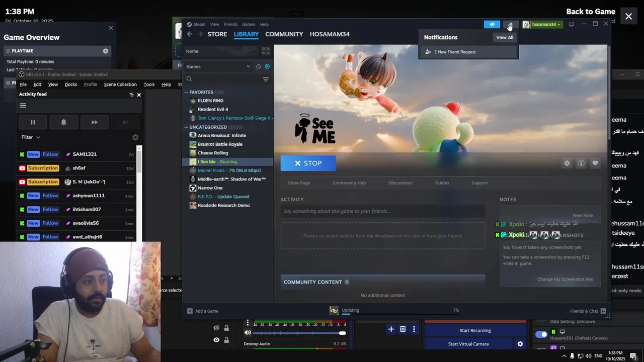
Task: Click the Add a Game plus icon
Action: tap(190, 311)
